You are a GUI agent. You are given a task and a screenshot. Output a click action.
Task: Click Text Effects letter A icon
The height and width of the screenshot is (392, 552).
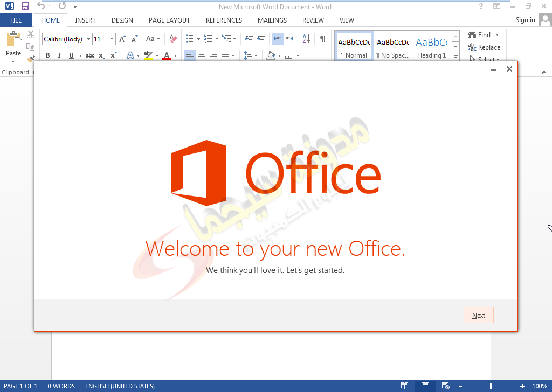(x=130, y=55)
